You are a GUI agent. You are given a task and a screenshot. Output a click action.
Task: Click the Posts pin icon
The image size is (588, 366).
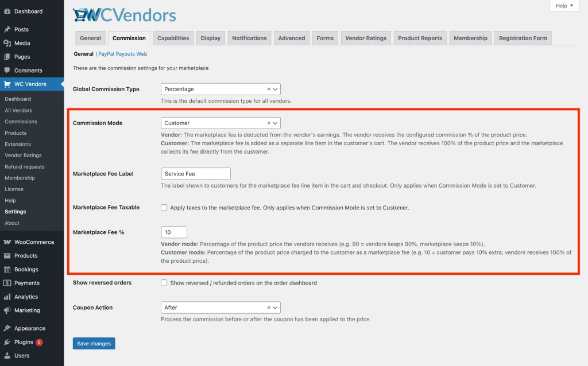point(7,29)
